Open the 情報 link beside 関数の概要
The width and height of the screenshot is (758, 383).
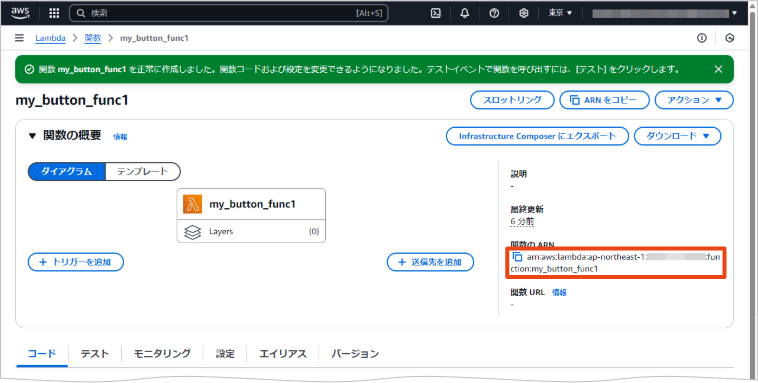coord(120,137)
